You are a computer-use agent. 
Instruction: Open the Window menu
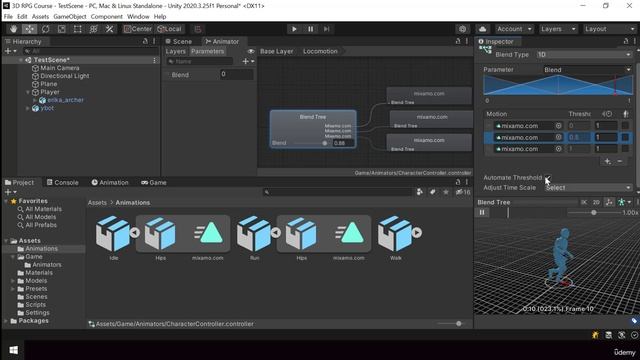click(x=138, y=17)
